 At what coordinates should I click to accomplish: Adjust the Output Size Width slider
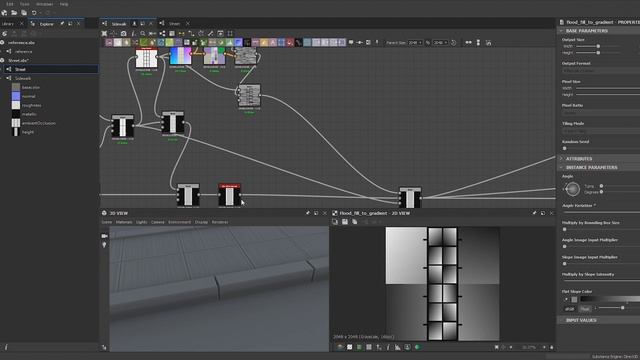[598, 46]
